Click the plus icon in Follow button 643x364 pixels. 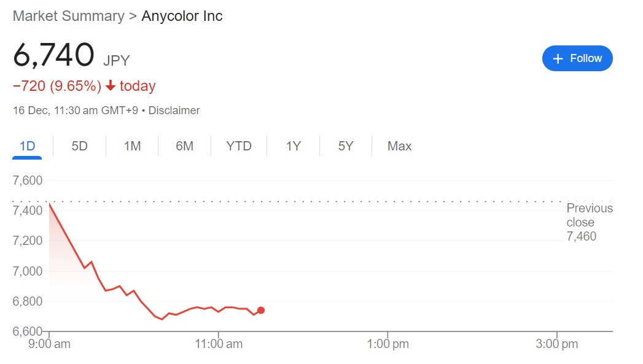click(x=558, y=58)
